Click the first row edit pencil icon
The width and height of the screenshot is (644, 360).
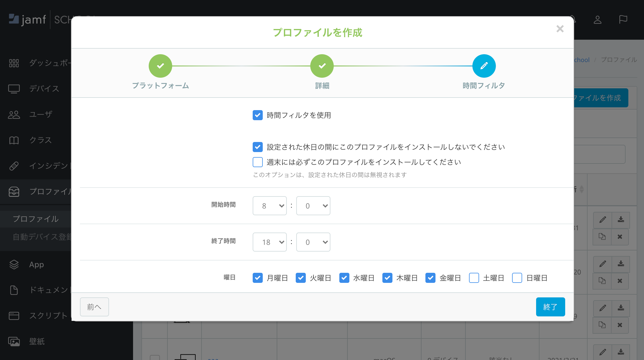(x=603, y=220)
